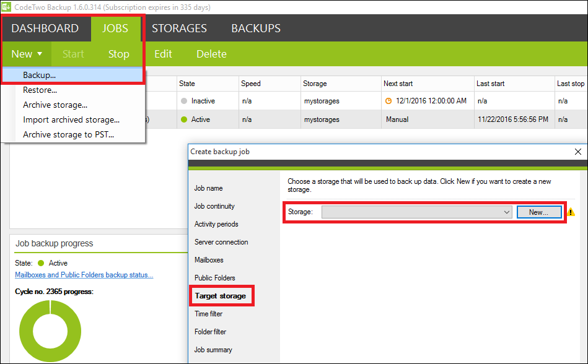This screenshot has height=364, width=588.
Task: Sort jobs by the Next start column header
Action: pyautogui.click(x=428, y=84)
